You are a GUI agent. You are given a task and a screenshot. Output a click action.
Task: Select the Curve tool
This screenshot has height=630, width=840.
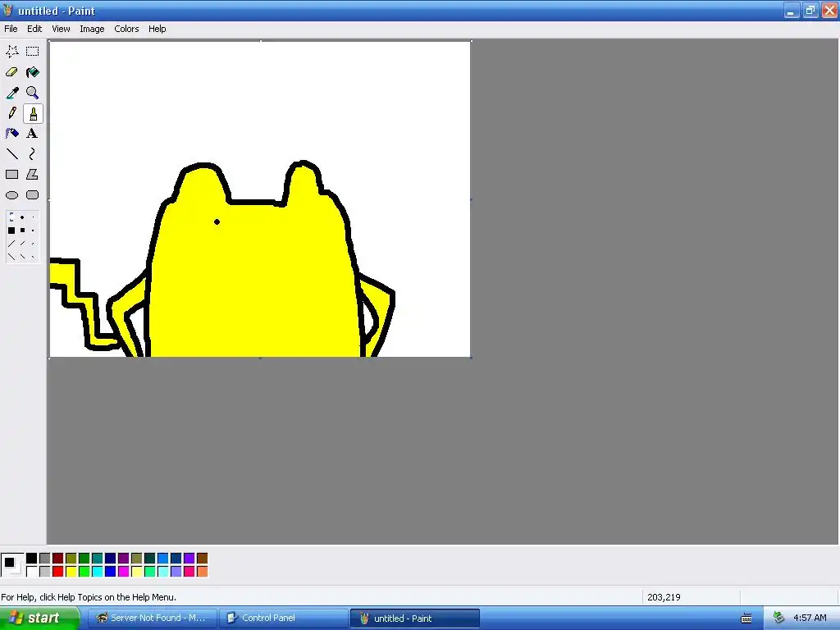point(33,154)
